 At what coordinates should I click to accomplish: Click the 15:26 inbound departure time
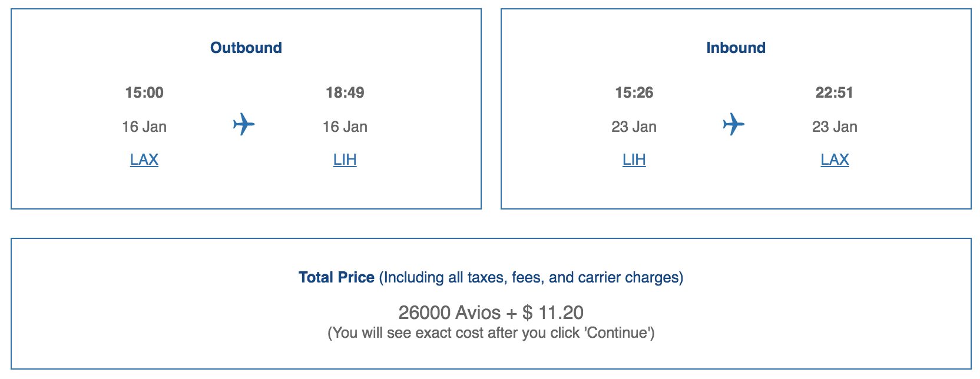[634, 92]
